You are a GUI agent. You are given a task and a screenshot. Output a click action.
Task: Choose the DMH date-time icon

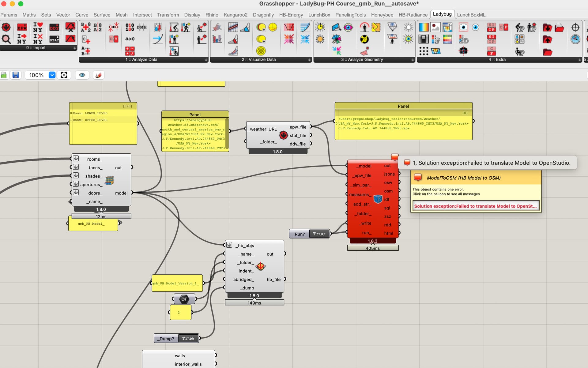[141, 27]
